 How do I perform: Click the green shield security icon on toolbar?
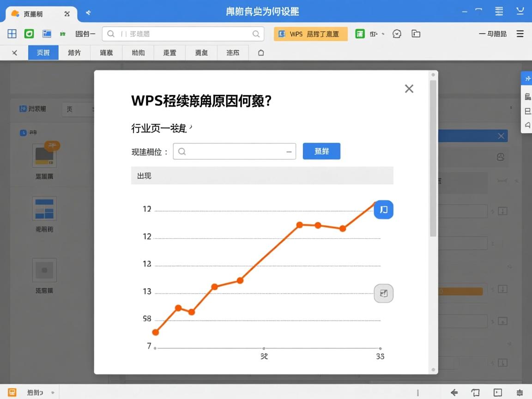coord(28,34)
